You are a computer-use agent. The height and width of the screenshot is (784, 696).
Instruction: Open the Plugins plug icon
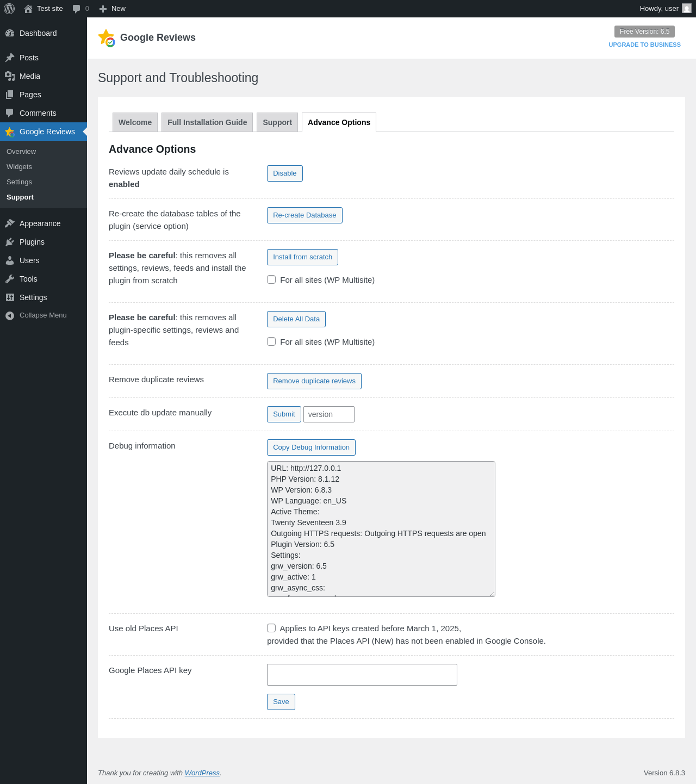tap(10, 242)
